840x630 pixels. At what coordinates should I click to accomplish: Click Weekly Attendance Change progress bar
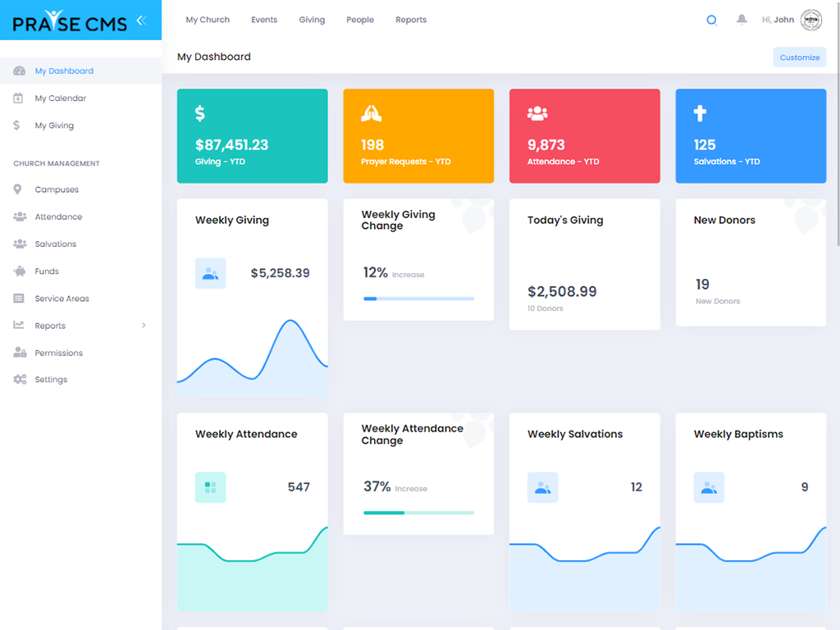coord(419,513)
